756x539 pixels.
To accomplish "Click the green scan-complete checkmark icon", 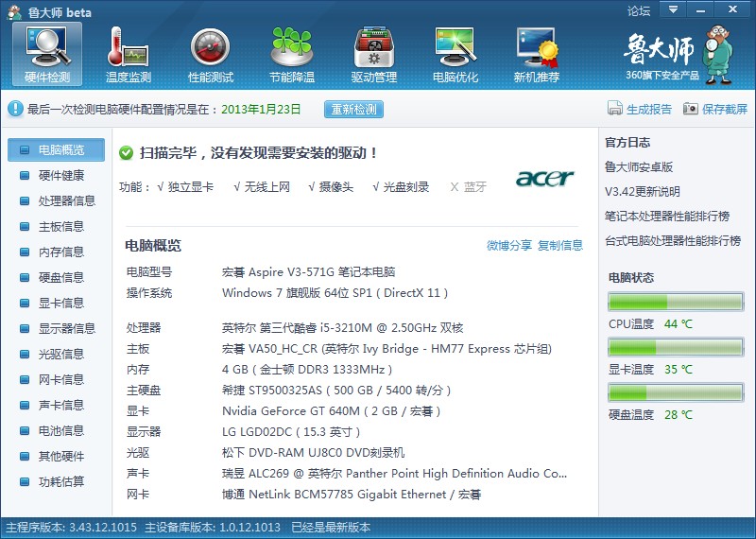I will pos(127,153).
